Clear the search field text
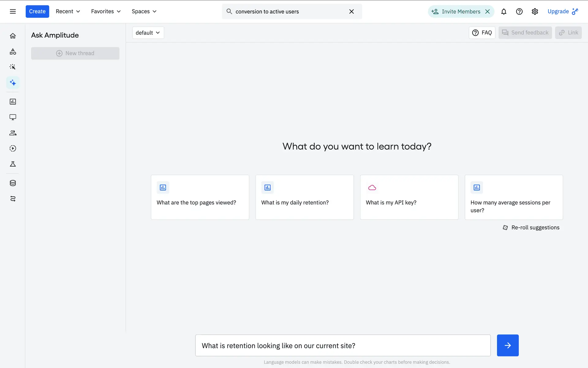The image size is (588, 368). click(351, 12)
